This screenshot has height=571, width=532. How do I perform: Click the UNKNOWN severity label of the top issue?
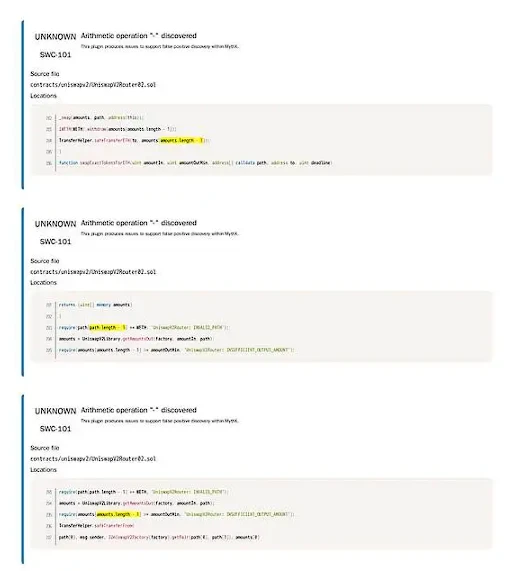pos(55,37)
